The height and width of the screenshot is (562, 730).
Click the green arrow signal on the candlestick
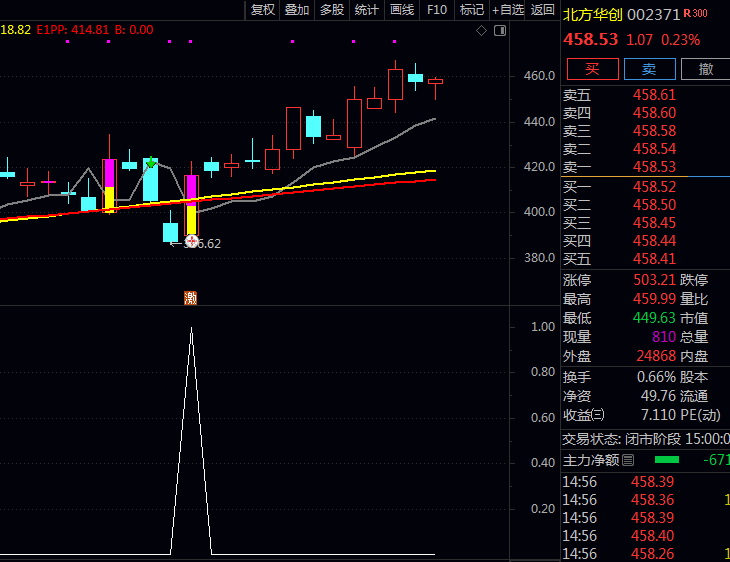[x=150, y=163]
